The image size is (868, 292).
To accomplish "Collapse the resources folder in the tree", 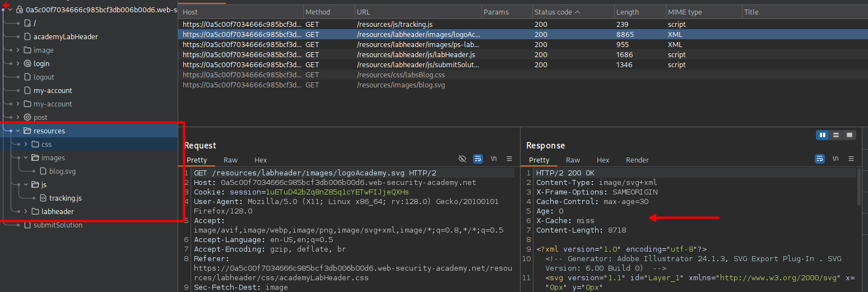I will pyautogui.click(x=18, y=131).
